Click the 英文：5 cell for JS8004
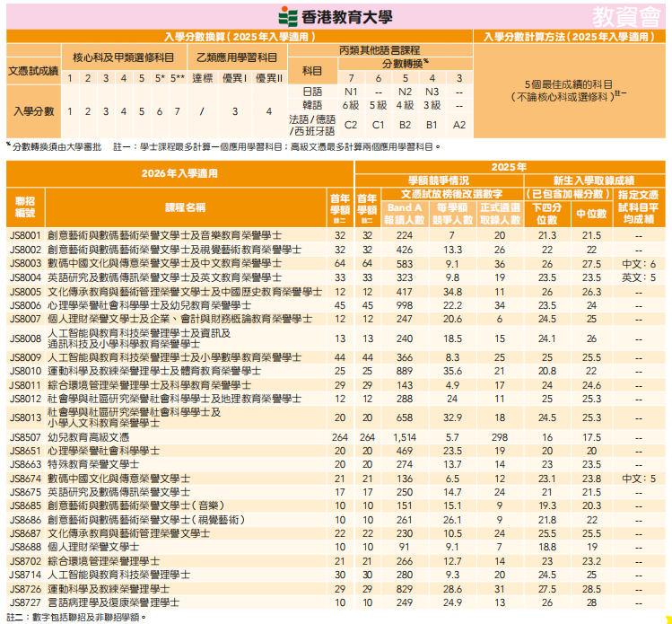672x624 pixels. pos(639,278)
